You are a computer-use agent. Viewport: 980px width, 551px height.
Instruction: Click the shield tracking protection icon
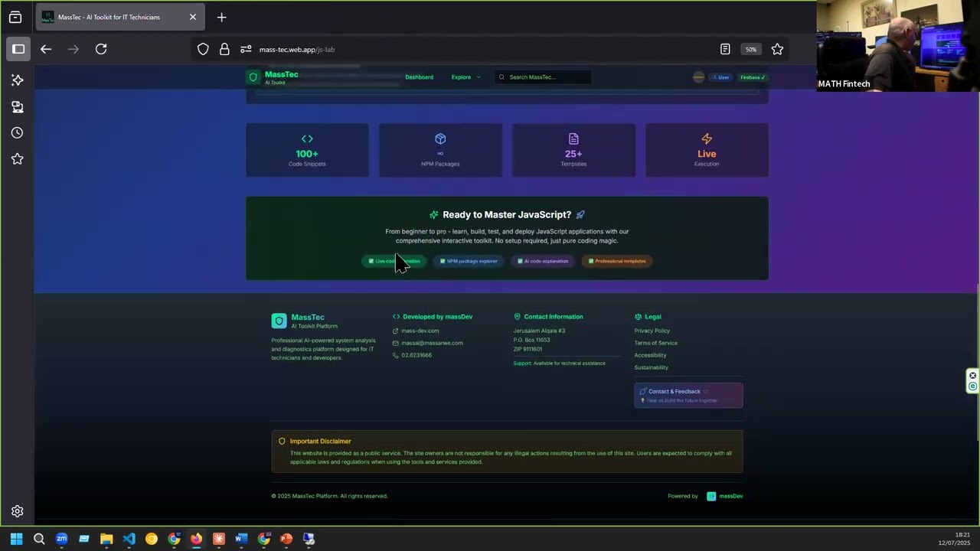203,49
